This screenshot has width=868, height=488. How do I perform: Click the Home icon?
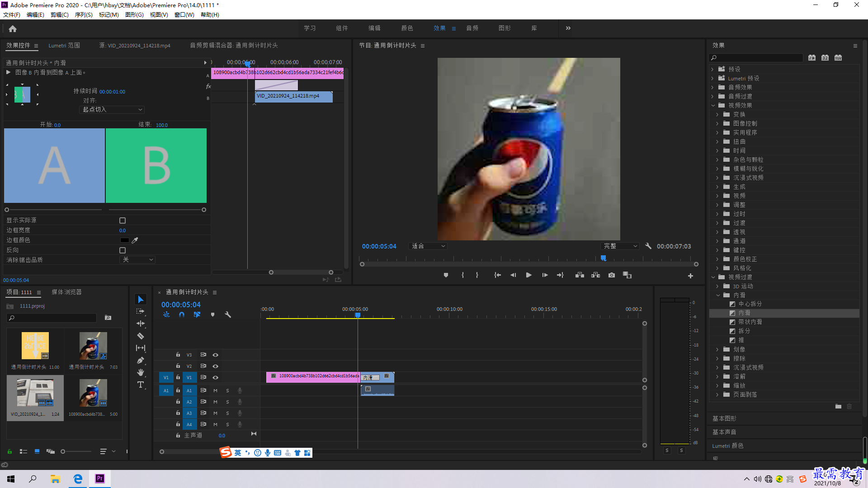pyautogui.click(x=13, y=28)
